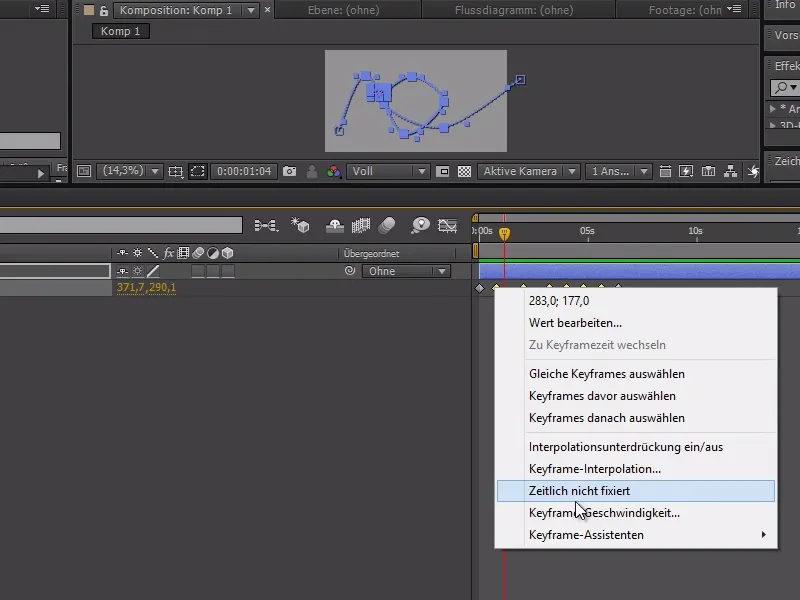
Task: Open the composition panel menu icon
Action: click(734, 9)
